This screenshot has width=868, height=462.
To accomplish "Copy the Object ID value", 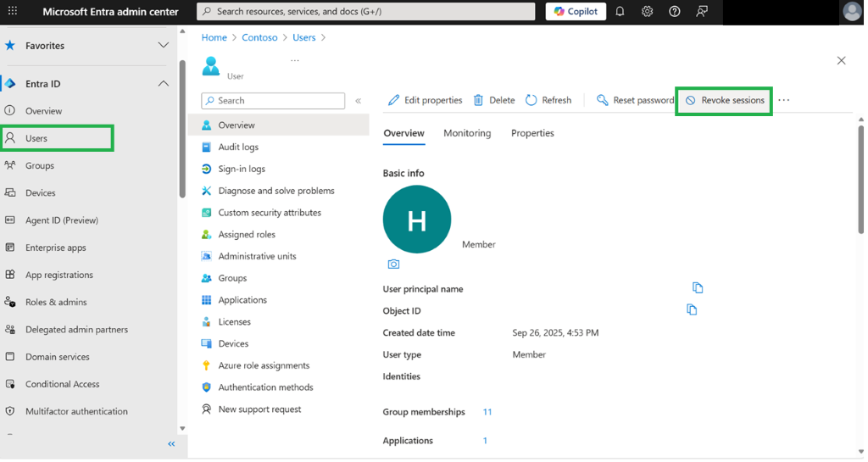I will coord(692,310).
